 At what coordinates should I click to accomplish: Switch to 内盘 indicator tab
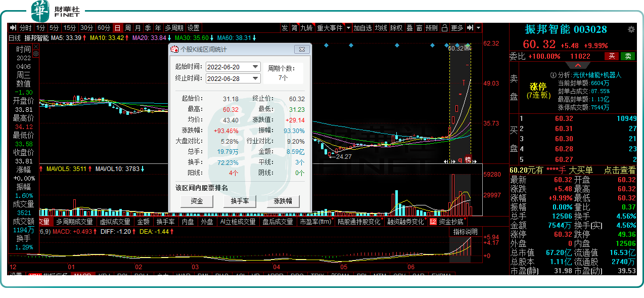[188, 222]
